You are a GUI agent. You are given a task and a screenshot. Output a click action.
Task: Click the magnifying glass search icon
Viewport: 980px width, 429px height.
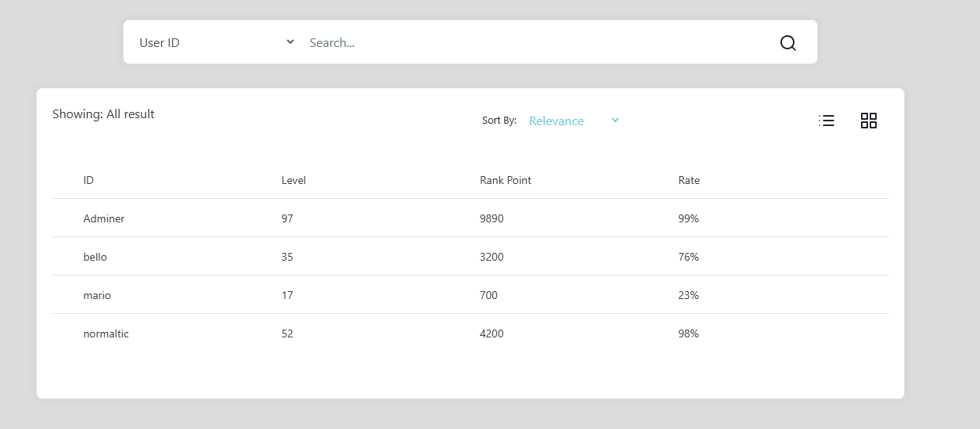click(x=787, y=43)
